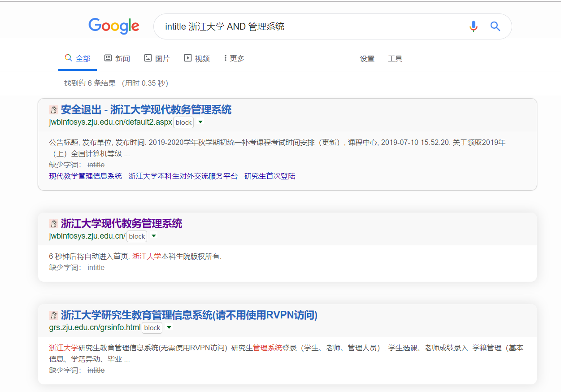Open 工具 options
The image size is (561, 392).
pos(395,59)
